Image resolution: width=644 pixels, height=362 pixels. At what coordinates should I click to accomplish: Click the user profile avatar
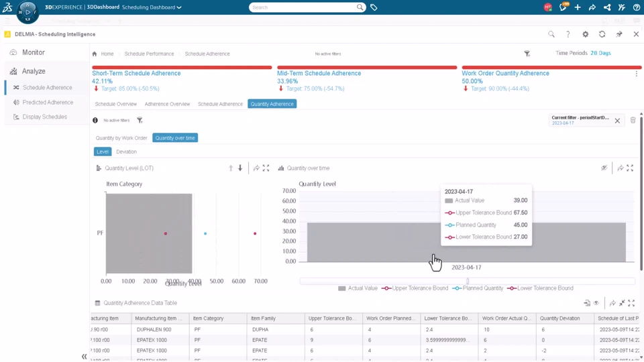click(x=547, y=7)
